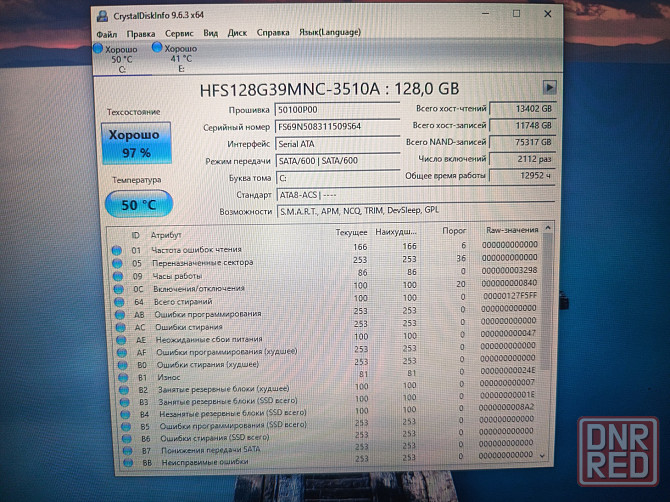Minimize the CrystalDiskInfo window
This screenshot has width=670, height=502.
tap(486, 14)
